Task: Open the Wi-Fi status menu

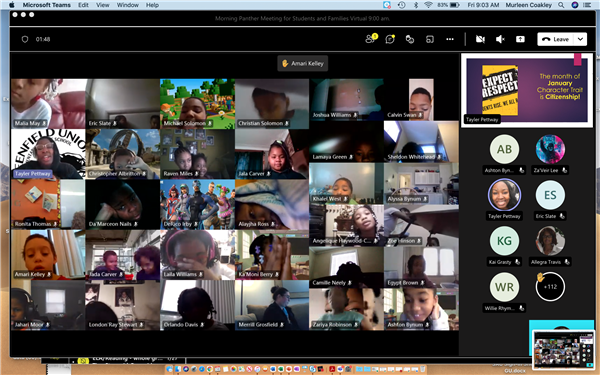Action: point(428,5)
